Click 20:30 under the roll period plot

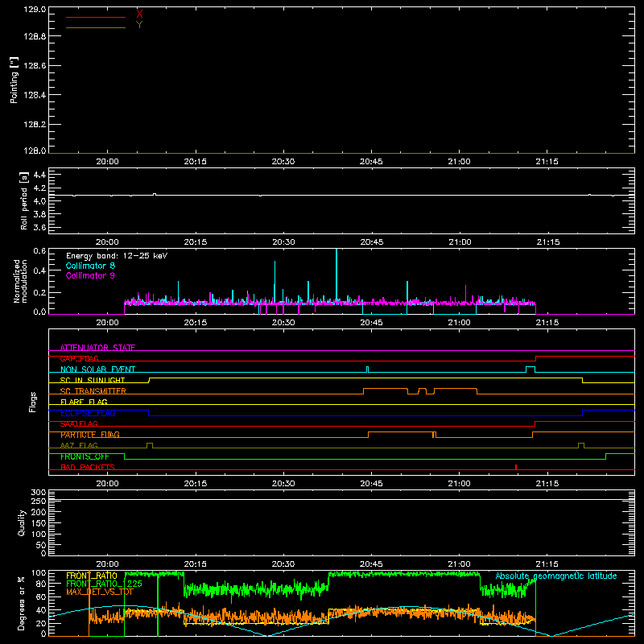click(283, 242)
